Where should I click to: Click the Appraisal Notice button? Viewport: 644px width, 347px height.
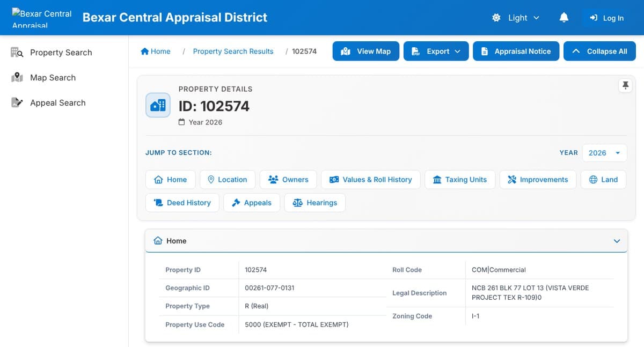(x=516, y=51)
